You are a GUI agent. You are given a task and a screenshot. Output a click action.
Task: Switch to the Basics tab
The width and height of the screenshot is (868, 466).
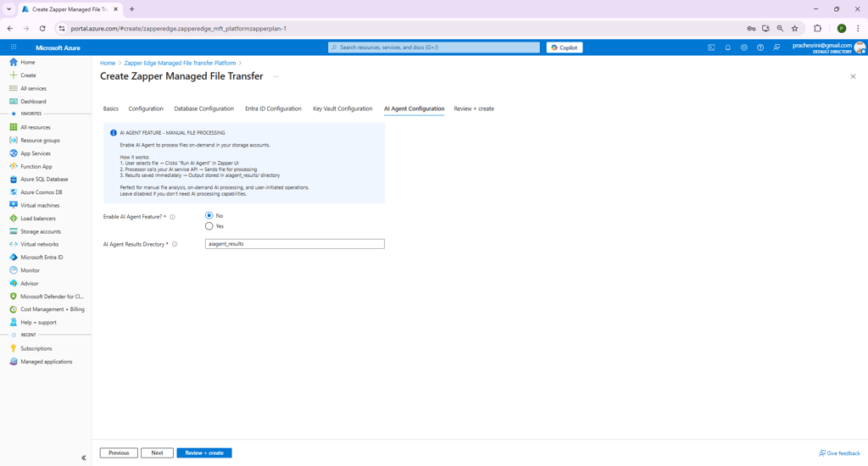pos(111,109)
